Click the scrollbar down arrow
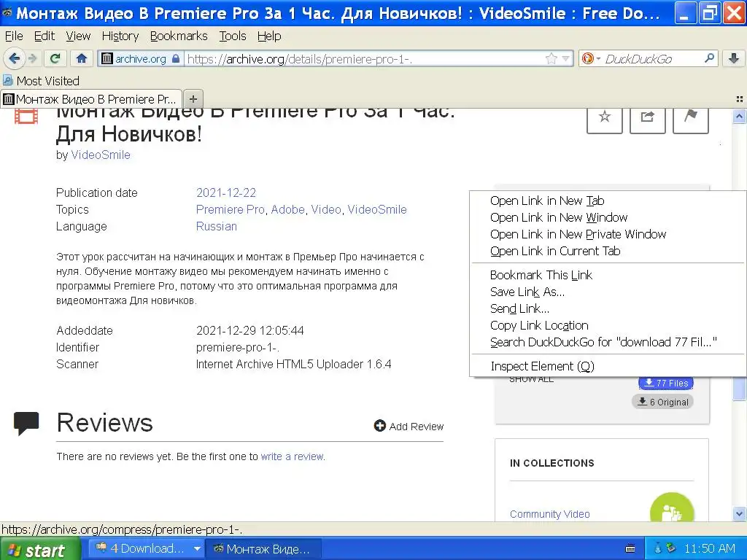 [740, 514]
